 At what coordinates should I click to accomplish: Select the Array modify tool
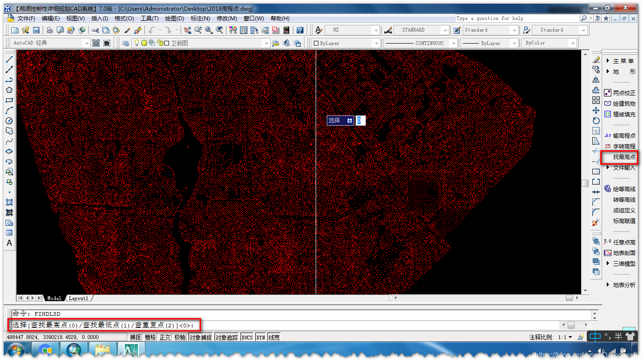click(596, 100)
